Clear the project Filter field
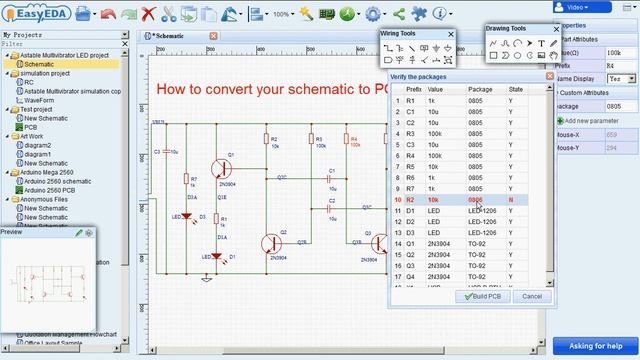640x360 pixels. point(125,44)
